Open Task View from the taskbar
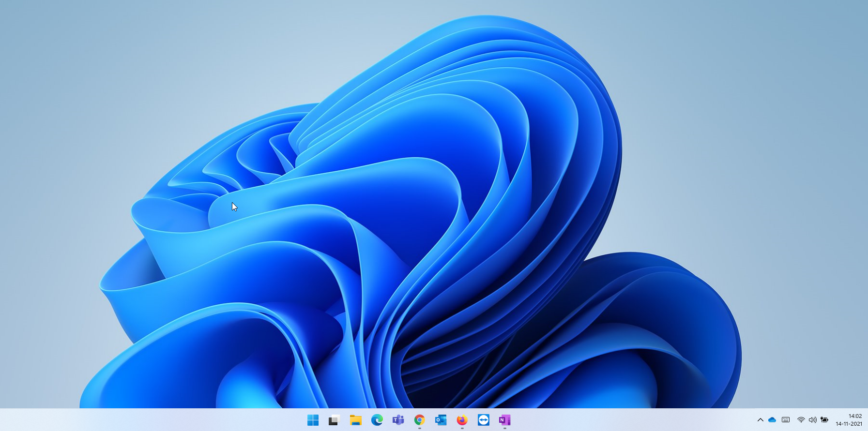Image resolution: width=868 pixels, height=431 pixels. (x=334, y=420)
